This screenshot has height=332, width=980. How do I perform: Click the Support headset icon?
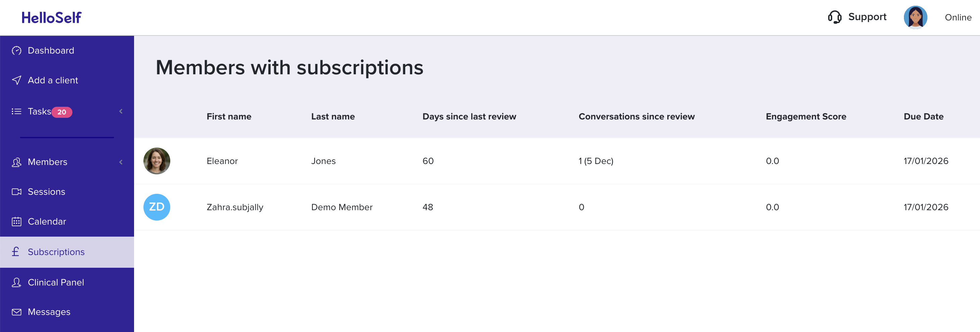[834, 17]
